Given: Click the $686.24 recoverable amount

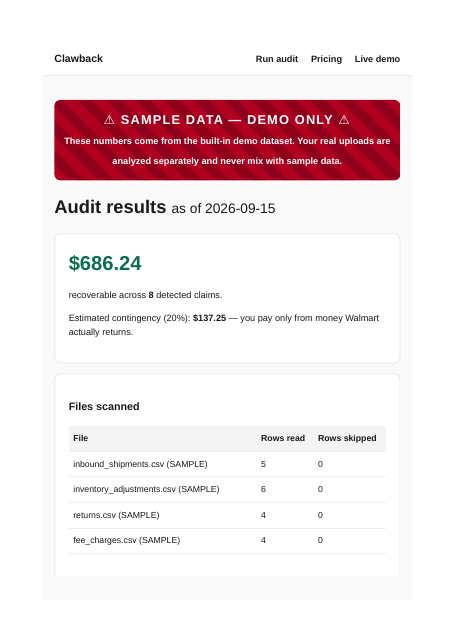Looking at the screenshot, I should [x=105, y=263].
